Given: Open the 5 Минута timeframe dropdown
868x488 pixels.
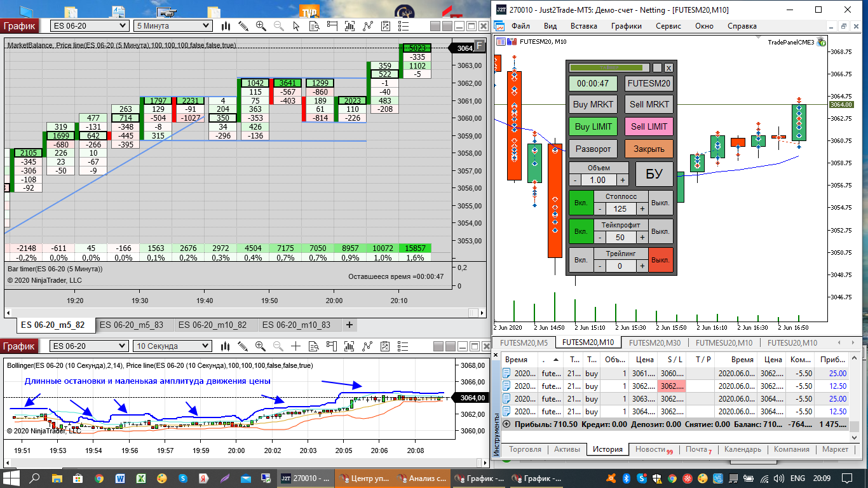Looking at the screenshot, I should pyautogui.click(x=172, y=26).
